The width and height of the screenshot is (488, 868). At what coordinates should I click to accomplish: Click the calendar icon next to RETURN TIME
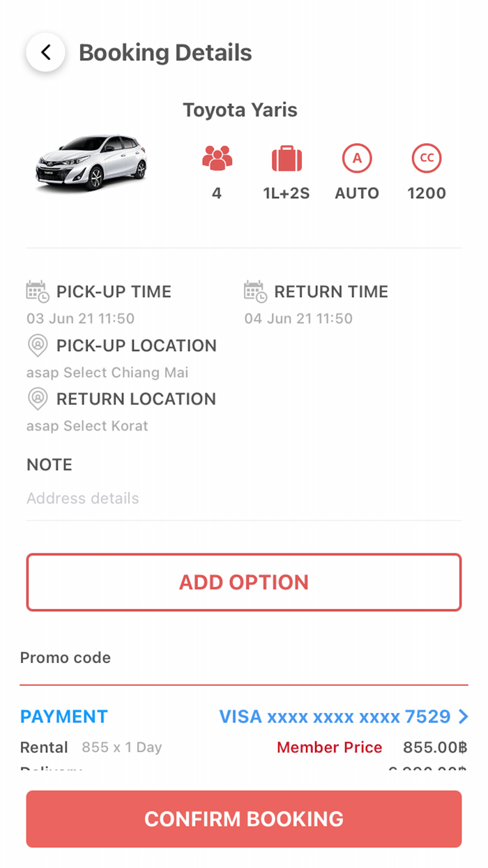pos(256,291)
